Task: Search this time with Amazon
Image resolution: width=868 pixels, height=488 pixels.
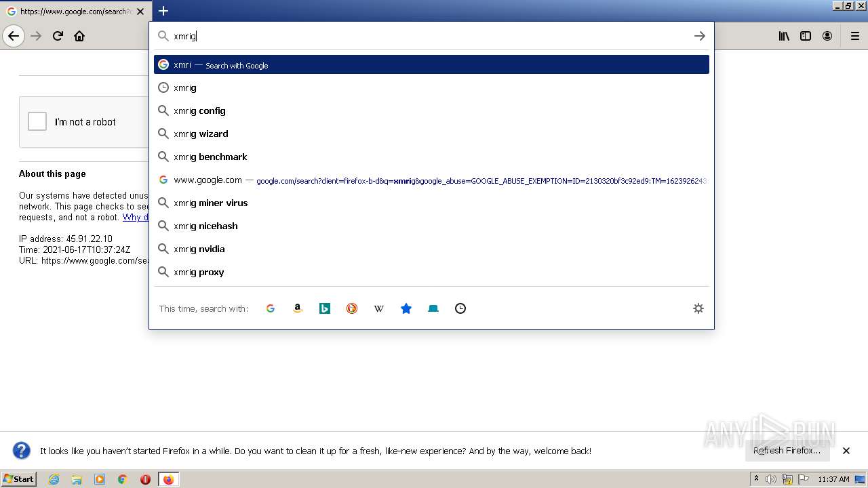Action: (298, 308)
